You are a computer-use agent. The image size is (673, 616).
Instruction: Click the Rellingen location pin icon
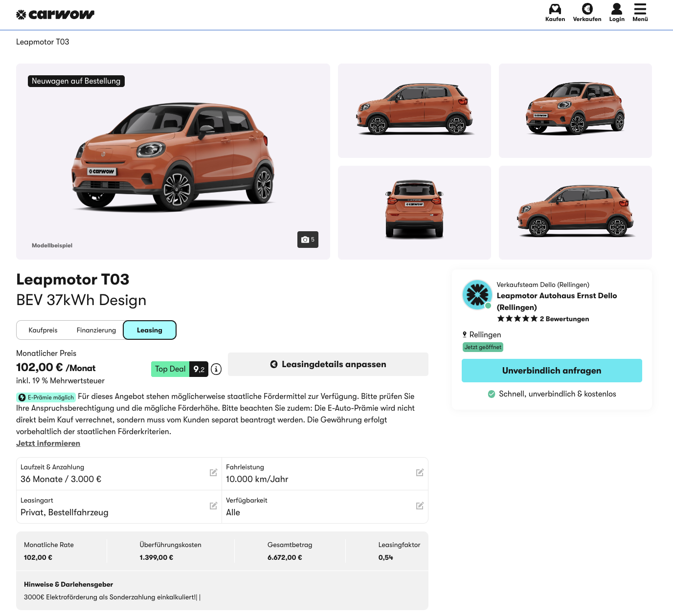[465, 334]
